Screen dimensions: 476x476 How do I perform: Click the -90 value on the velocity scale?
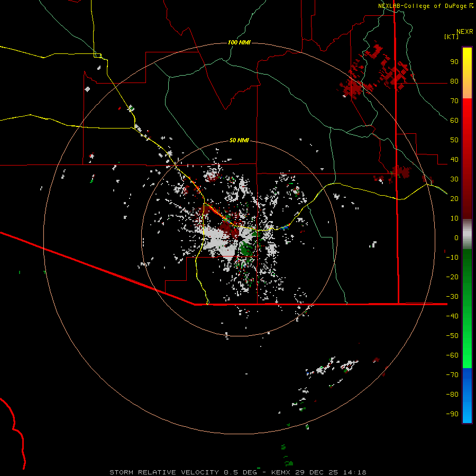452,414
